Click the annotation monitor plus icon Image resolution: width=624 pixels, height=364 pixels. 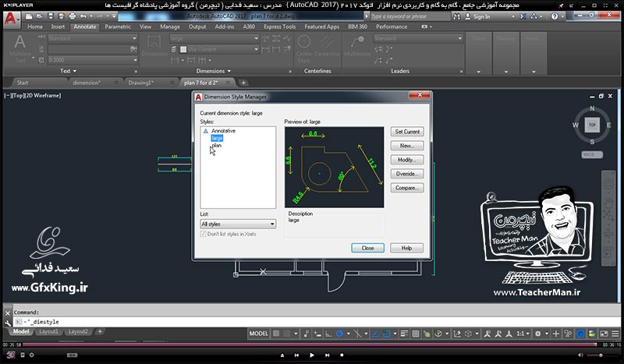(x=556, y=334)
